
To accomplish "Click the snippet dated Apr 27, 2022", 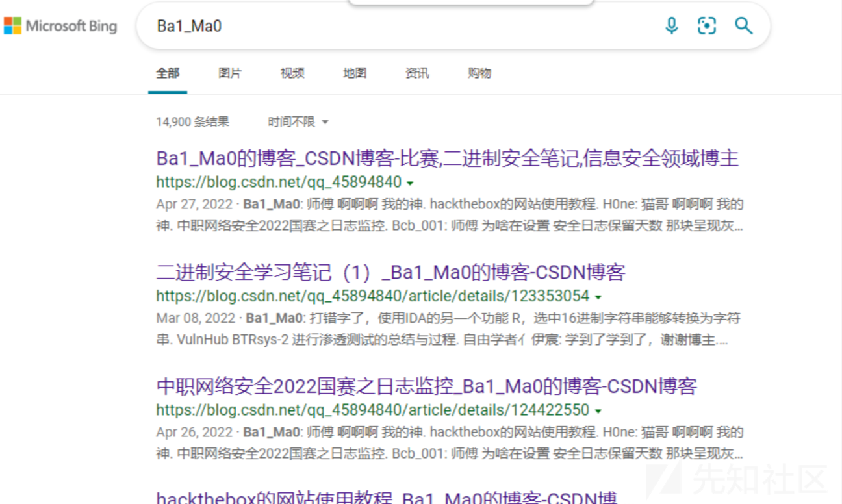I will pos(450,216).
